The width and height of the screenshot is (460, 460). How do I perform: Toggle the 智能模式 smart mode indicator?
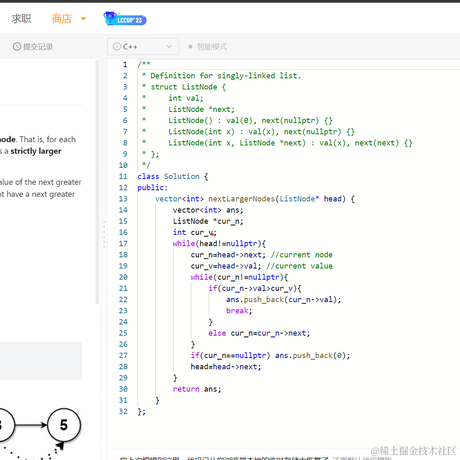pos(208,47)
